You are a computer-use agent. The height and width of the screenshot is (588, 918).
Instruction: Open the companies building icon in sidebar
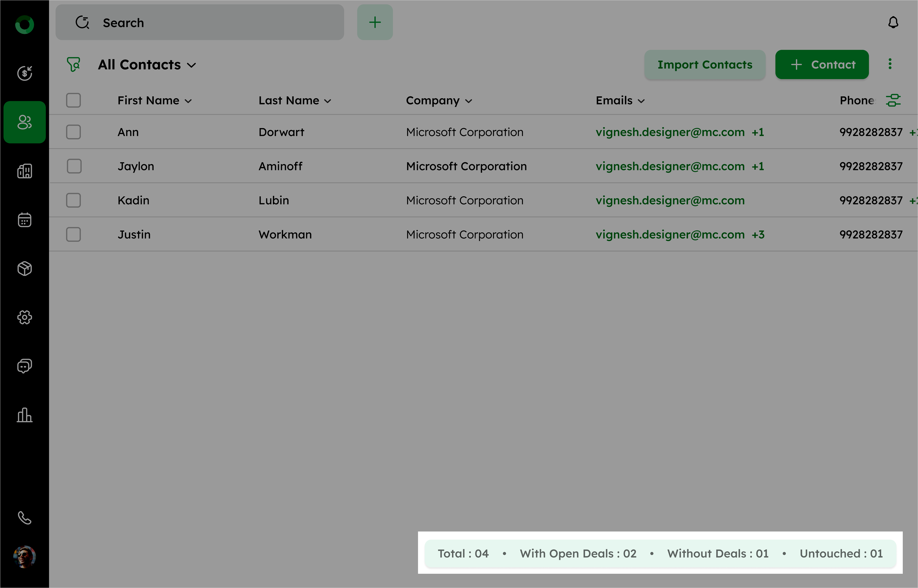24,171
